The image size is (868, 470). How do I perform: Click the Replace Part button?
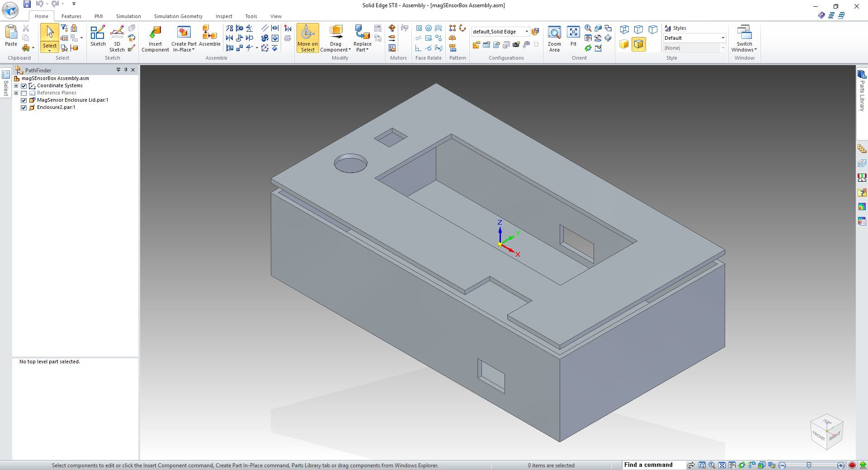coord(362,38)
